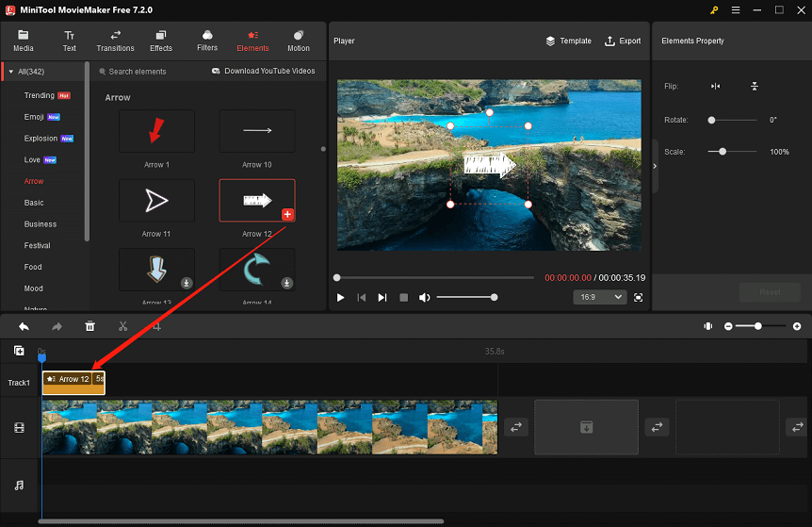Adjust the timeline zoom slider
The height and width of the screenshot is (527, 812).
point(760,326)
